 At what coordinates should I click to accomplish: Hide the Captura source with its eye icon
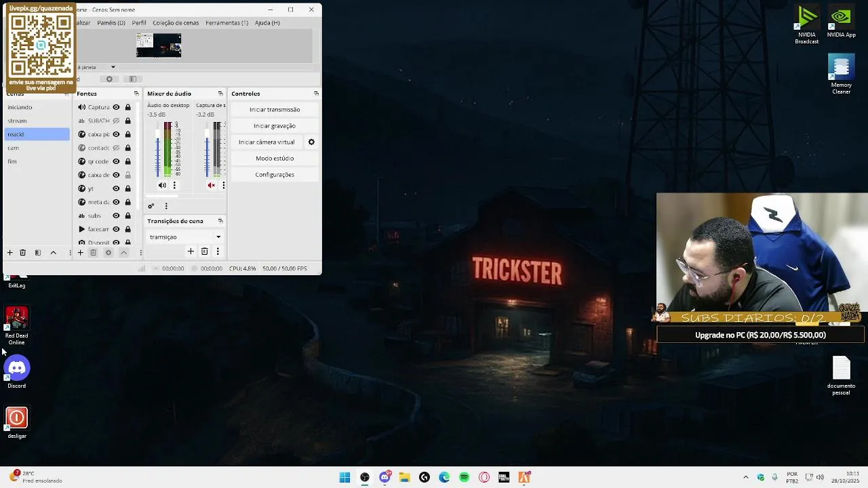coord(116,107)
